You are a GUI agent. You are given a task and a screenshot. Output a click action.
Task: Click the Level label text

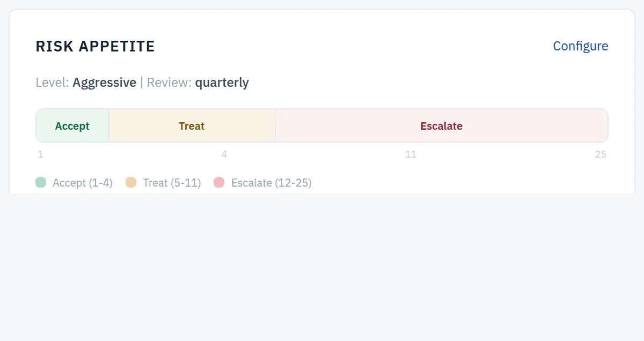(x=52, y=83)
